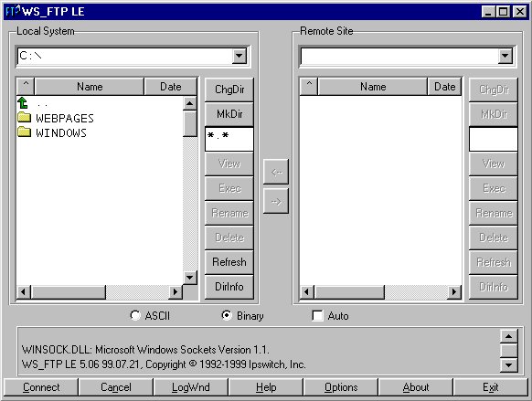Click the remote list scroll right arrow
The width and height of the screenshot is (532, 401).
coord(454,291)
